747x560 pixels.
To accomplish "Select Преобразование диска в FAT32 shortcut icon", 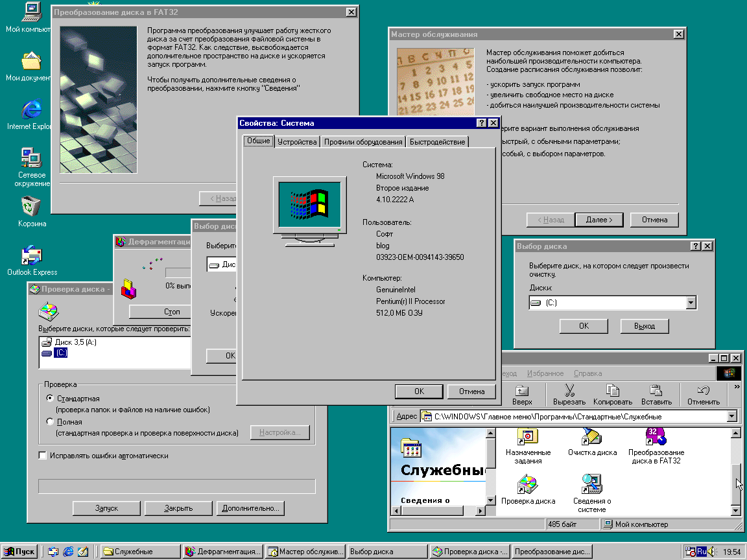I will (x=656, y=437).
